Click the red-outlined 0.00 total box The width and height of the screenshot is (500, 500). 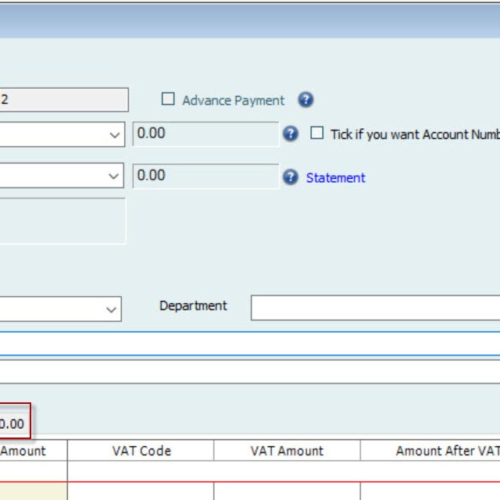[15, 421]
